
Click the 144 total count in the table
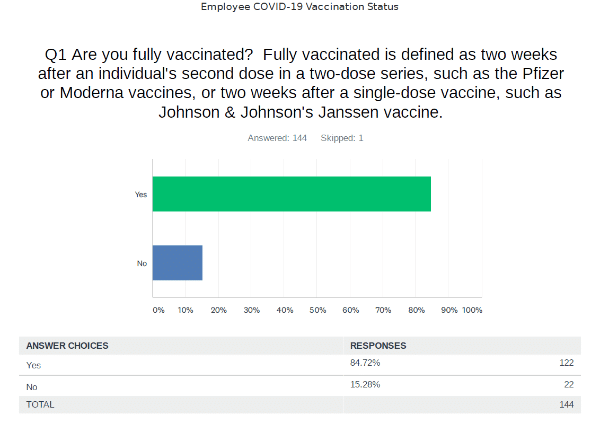tap(566, 405)
